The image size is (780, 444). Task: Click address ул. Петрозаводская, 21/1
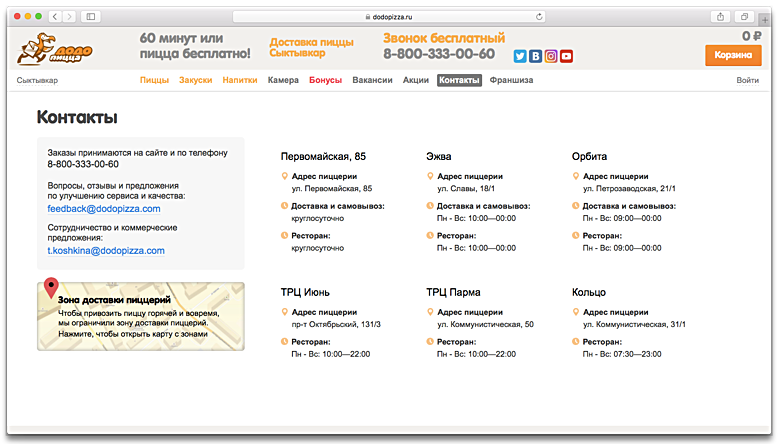click(629, 188)
